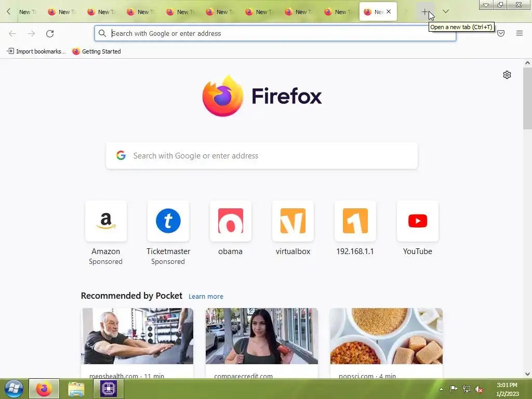The width and height of the screenshot is (532, 399).
Task: Open the Save to Pocket toolbar icon
Action: point(501,33)
